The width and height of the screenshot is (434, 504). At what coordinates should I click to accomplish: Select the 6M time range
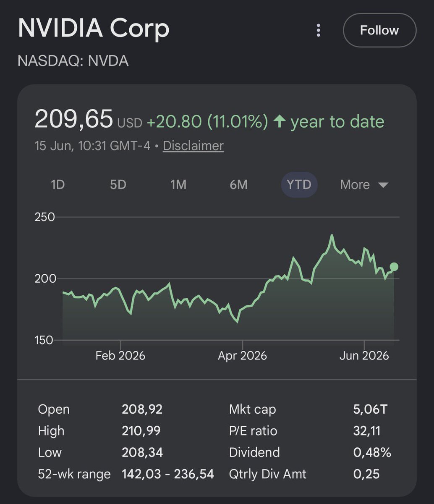(x=239, y=185)
